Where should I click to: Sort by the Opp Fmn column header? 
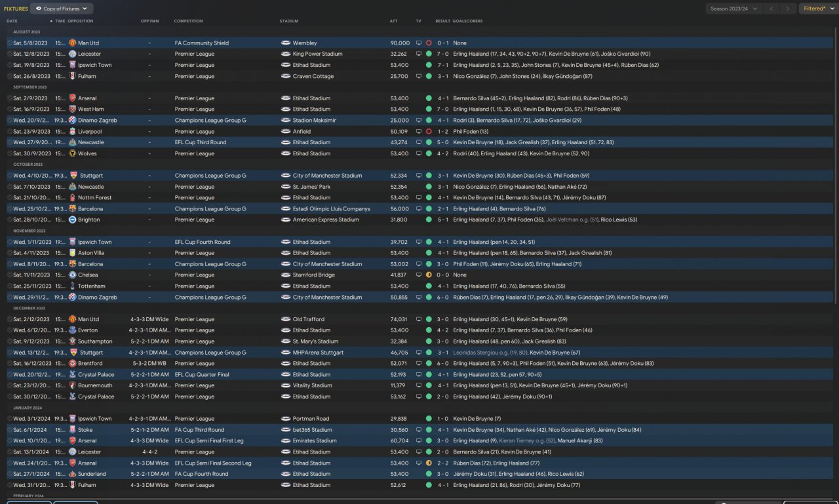(x=149, y=21)
